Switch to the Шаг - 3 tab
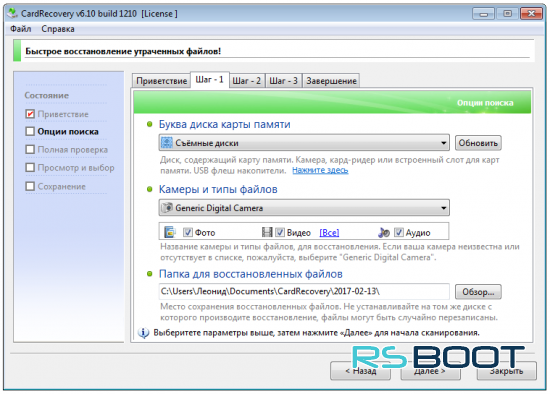 pos(283,81)
